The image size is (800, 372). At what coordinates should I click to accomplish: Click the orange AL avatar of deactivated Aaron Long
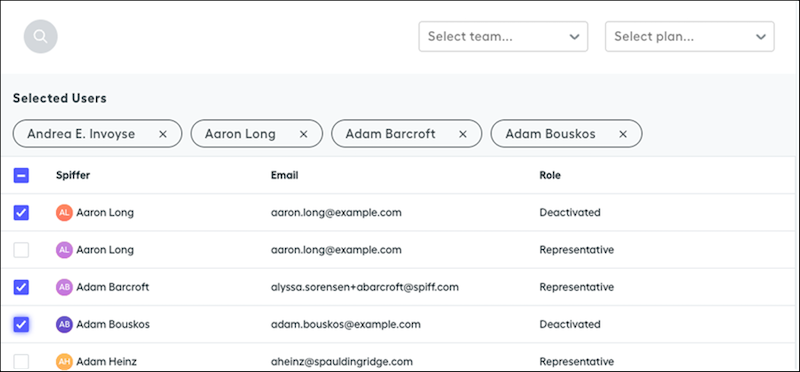64,212
